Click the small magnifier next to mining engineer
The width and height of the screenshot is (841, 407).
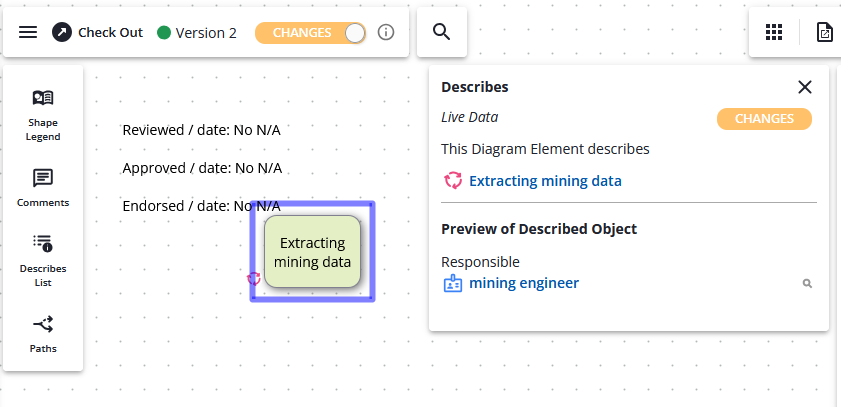click(x=807, y=284)
